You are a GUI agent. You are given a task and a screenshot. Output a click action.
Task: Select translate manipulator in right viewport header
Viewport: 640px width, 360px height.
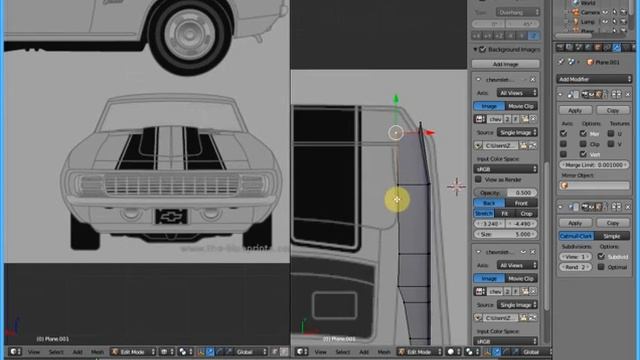pyautogui.click(x=497, y=351)
